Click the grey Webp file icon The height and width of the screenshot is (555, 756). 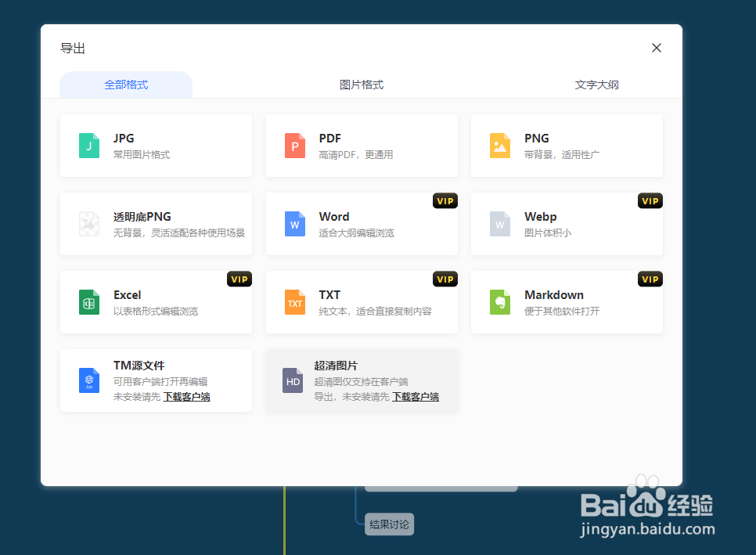[x=500, y=224]
